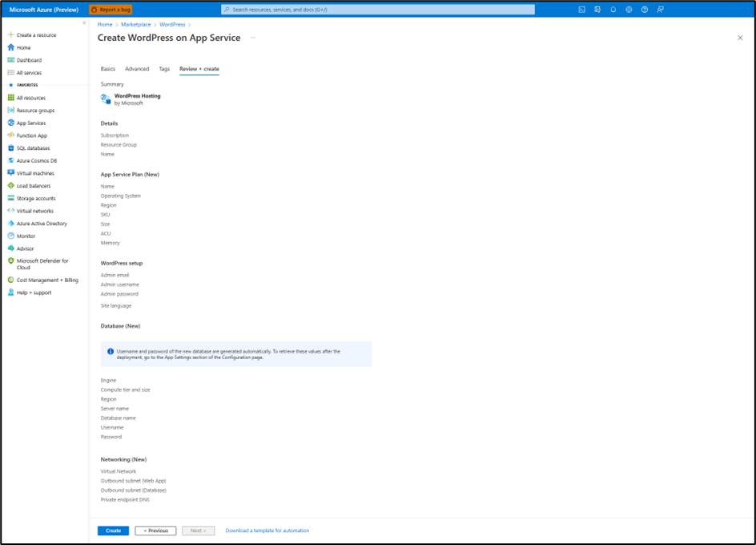Screen dimensions: 756x545
Task: Open Cloud Shell icon in top bar
Action: coord(582,10)
